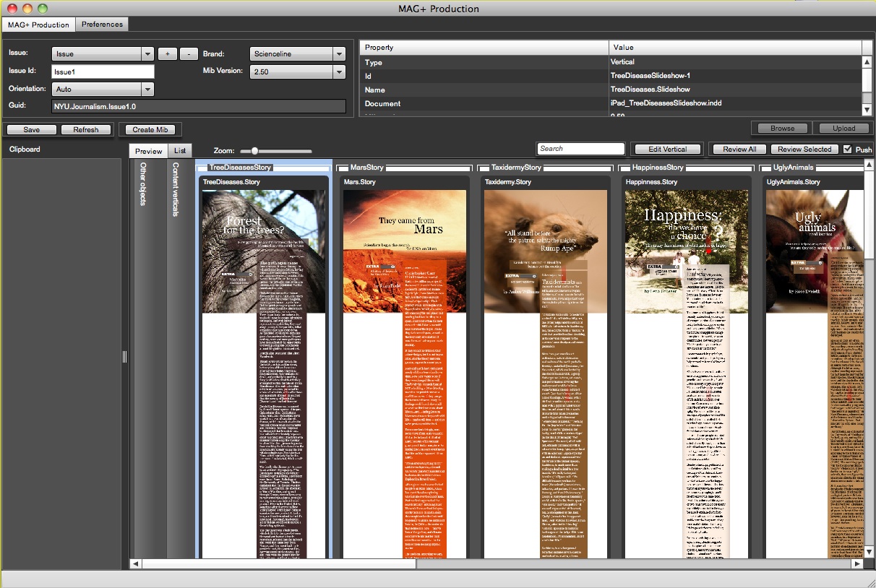Tick the checkbox beside TreeDiseasesStory header
876x588 pixels.
pos(202,168)
